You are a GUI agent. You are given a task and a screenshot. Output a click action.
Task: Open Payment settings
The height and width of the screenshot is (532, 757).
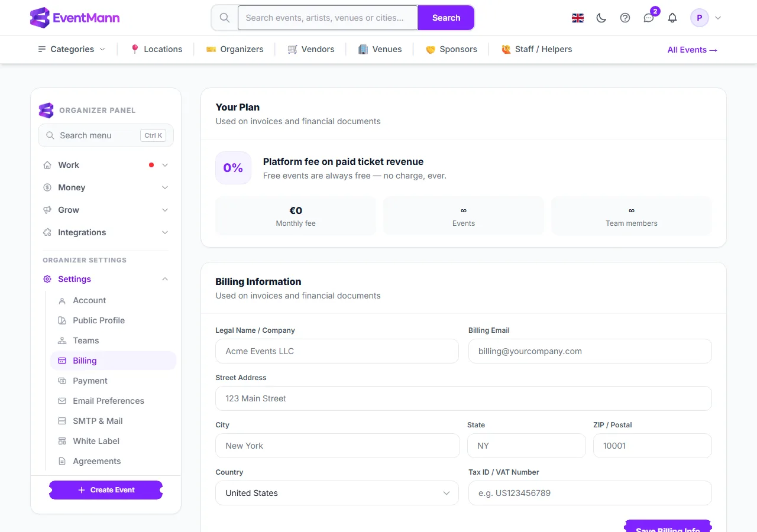coord(113,381)
